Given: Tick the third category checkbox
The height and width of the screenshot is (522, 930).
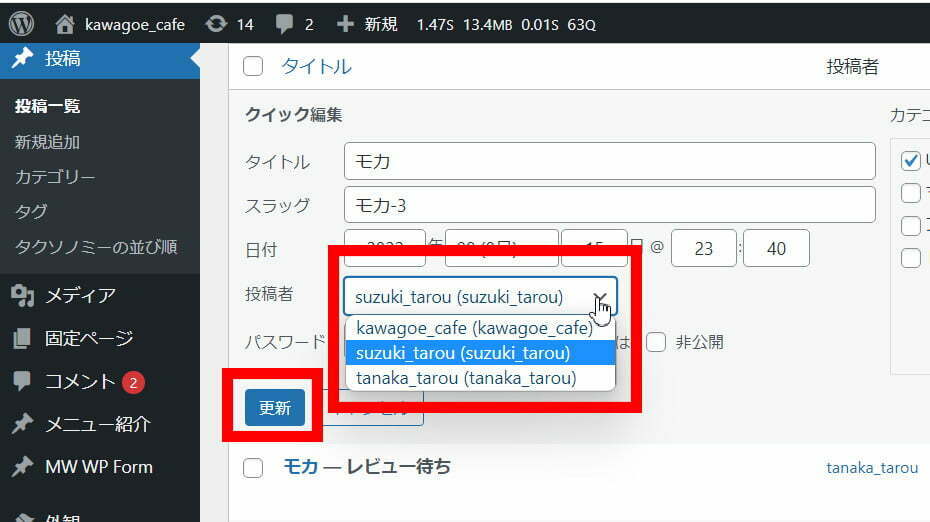Looking at the screenshot, I should [x=910, y=225].
